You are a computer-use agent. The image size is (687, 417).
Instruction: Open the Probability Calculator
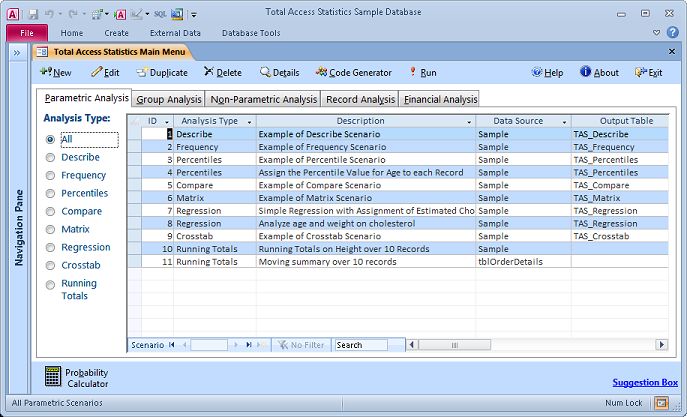click(x=77, y=378)
